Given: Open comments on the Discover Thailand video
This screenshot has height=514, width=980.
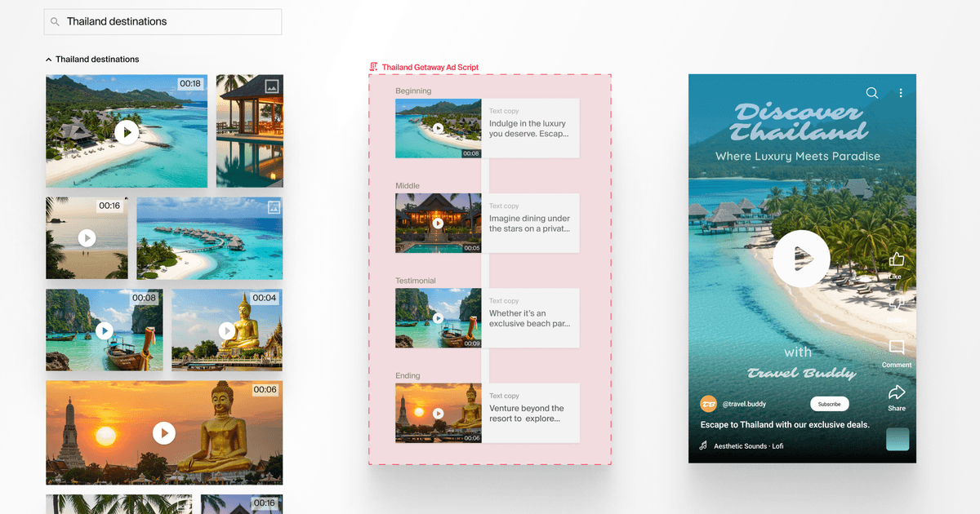Looking at the screenshot, I should [x=896, y=348].
